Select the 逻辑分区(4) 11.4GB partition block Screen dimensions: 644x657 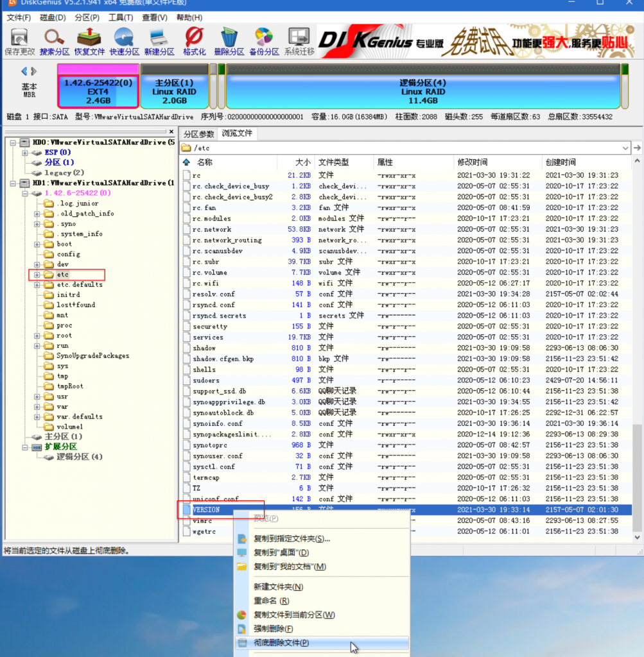pos(422,86)
